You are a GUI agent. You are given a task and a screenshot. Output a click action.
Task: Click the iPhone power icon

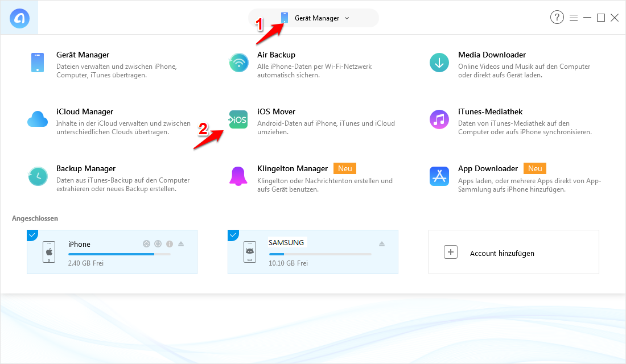click(x=158, y=243)
